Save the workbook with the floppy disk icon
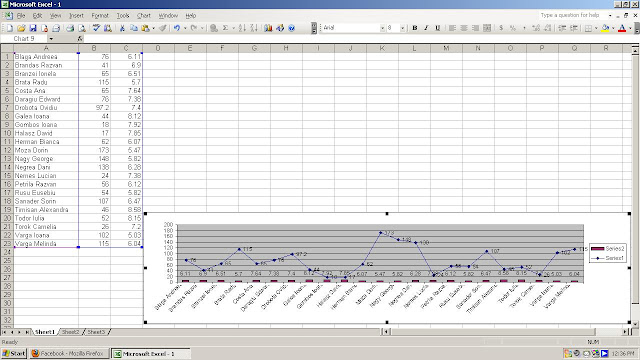The image size is (640, 360). [33, 28]
